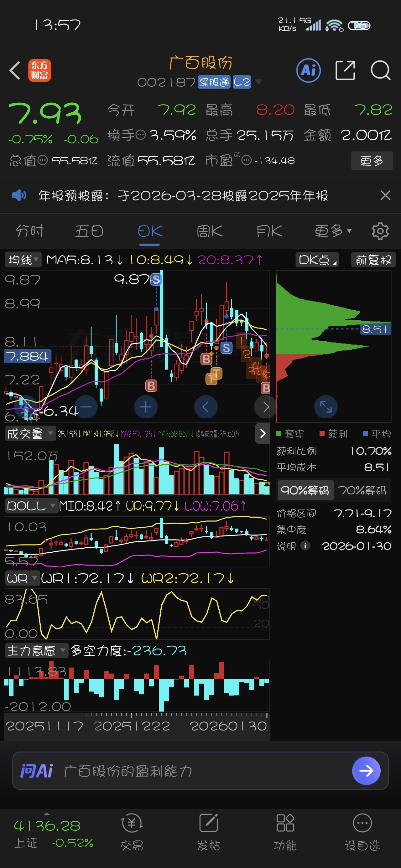Toggle the DK点 indicator
This screenshot has height=868, width=401.
tap(317, 260)
